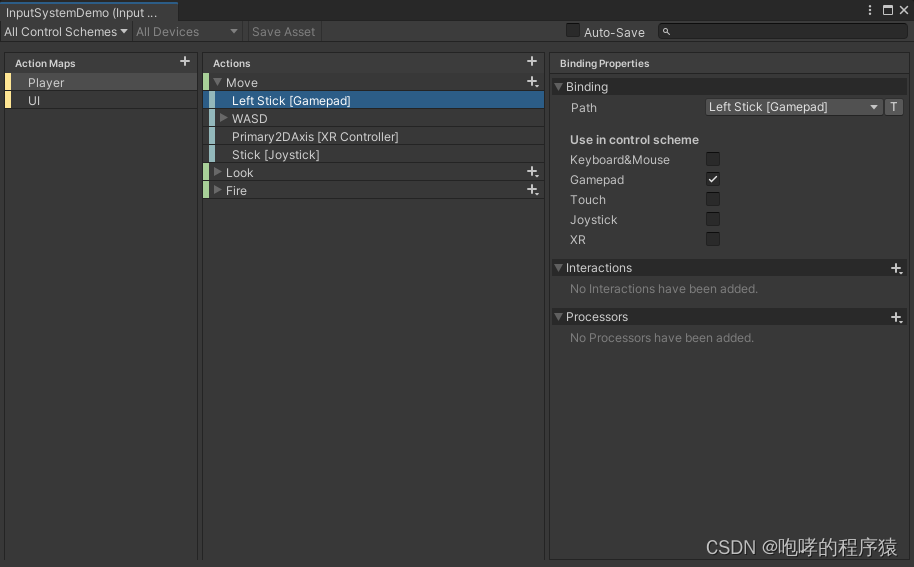Add binding to Look action
The image size is (914, 567).
532,172
